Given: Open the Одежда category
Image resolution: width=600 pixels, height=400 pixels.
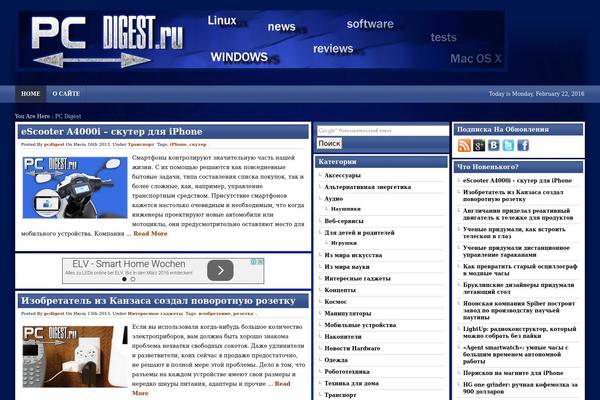Looking at the screenshot, I should click(336, 360).
